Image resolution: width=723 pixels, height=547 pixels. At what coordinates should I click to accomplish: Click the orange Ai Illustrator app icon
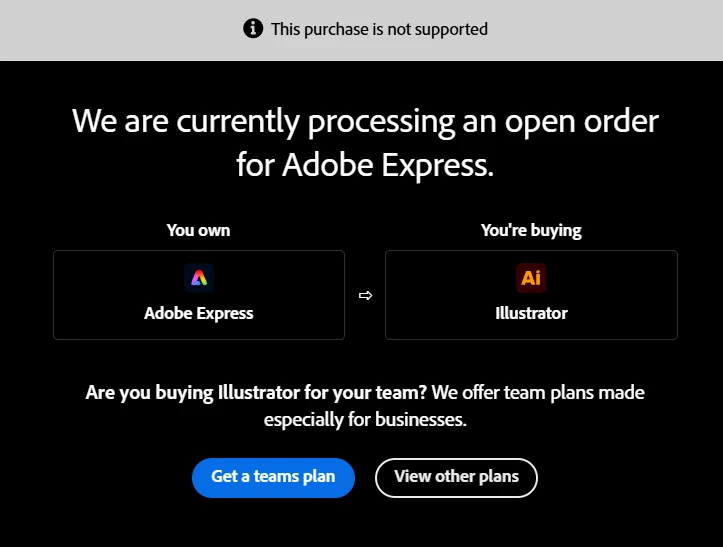(531, 278)
